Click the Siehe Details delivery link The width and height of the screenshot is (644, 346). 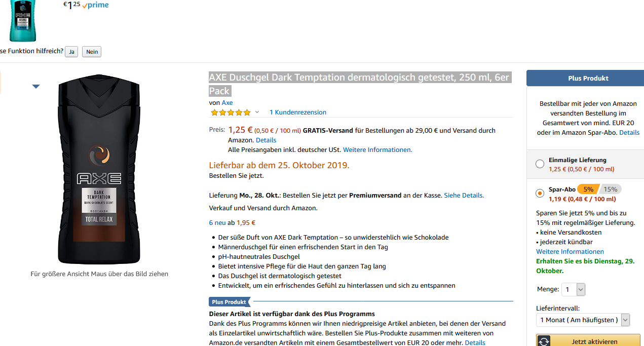click(x=464, y=195)
